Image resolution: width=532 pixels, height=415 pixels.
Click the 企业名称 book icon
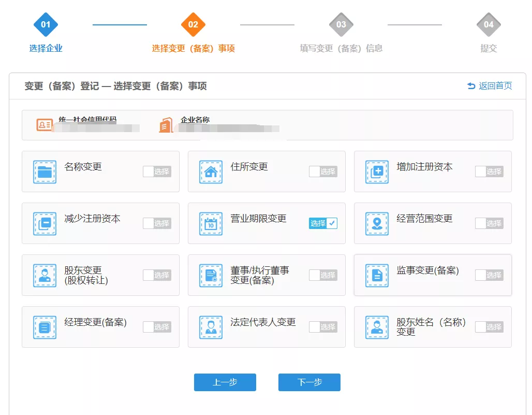click(x=166, y=124)
